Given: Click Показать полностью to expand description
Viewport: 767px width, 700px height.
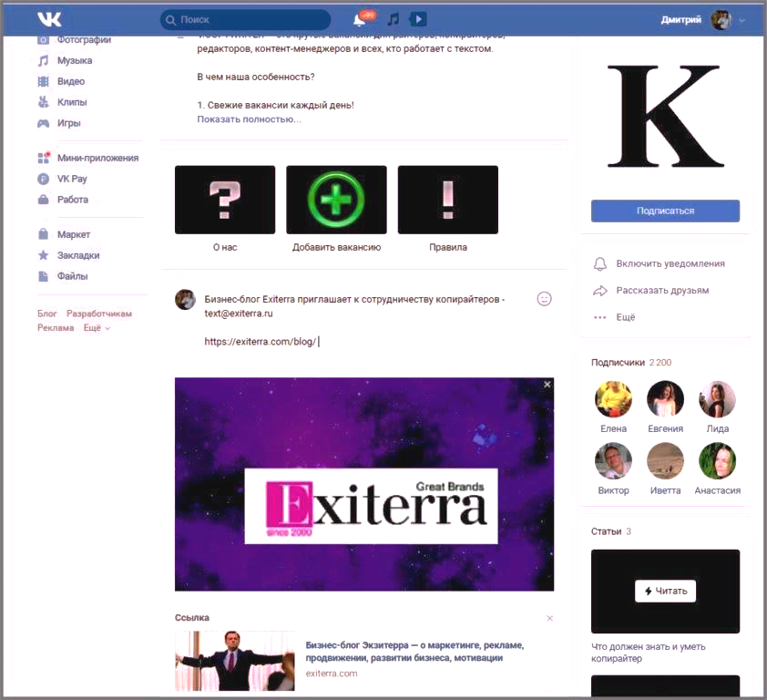Looking at the screenshot, I should pyautogui.click(x=249, y=119).
